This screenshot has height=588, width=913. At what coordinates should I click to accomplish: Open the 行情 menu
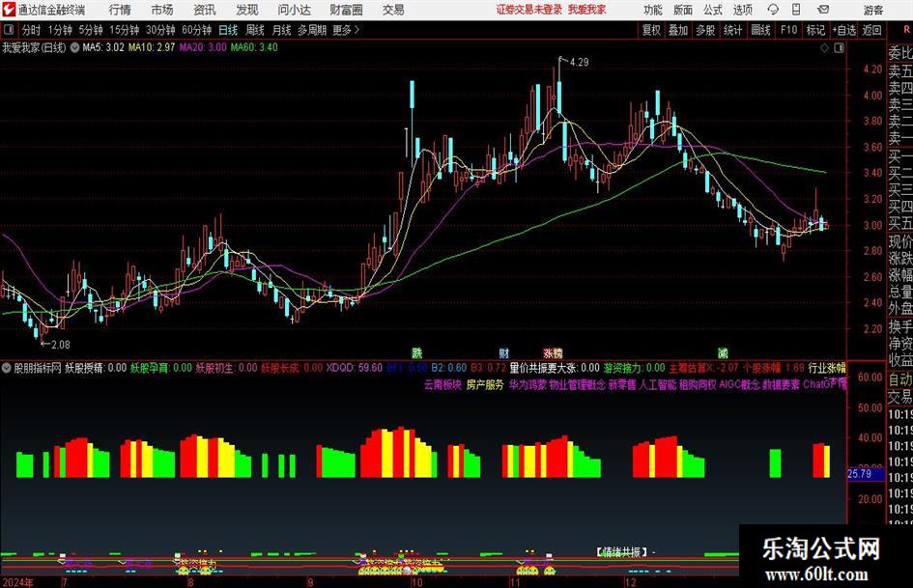pyautogui.click(x=120, y=10)
